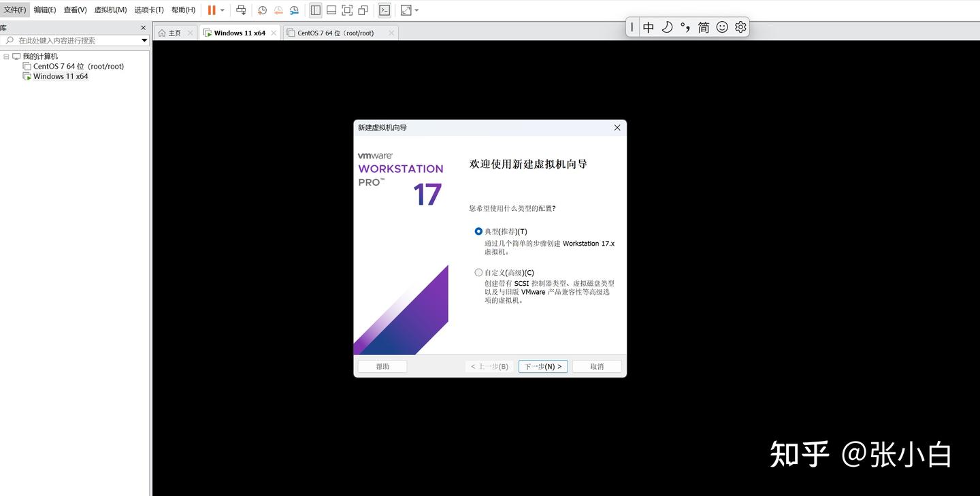This screenshot has height=496, width=980.
Task: Open the 帮助(H) menu
Action: click(183, 10)
